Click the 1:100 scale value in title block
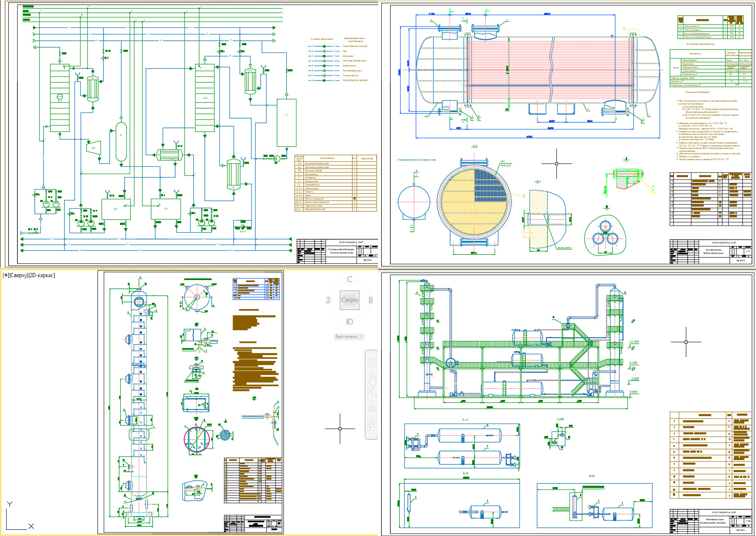 748,521
